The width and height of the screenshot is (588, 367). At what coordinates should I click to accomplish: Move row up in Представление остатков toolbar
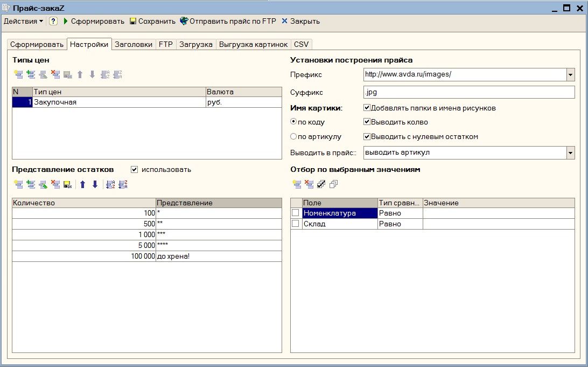coord(82,184)
